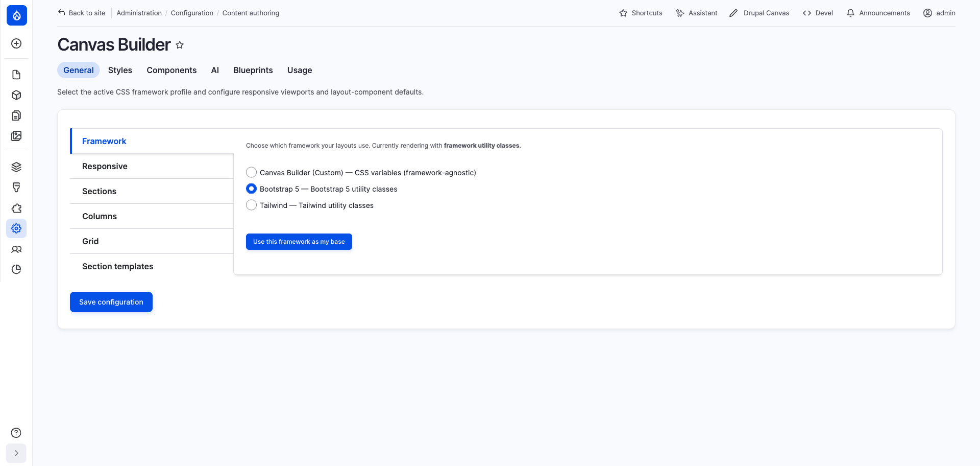Open the media image icon in sidebar
Image resolution: width=980 pixels, height=466 pixels.
(x=16, y=136)
